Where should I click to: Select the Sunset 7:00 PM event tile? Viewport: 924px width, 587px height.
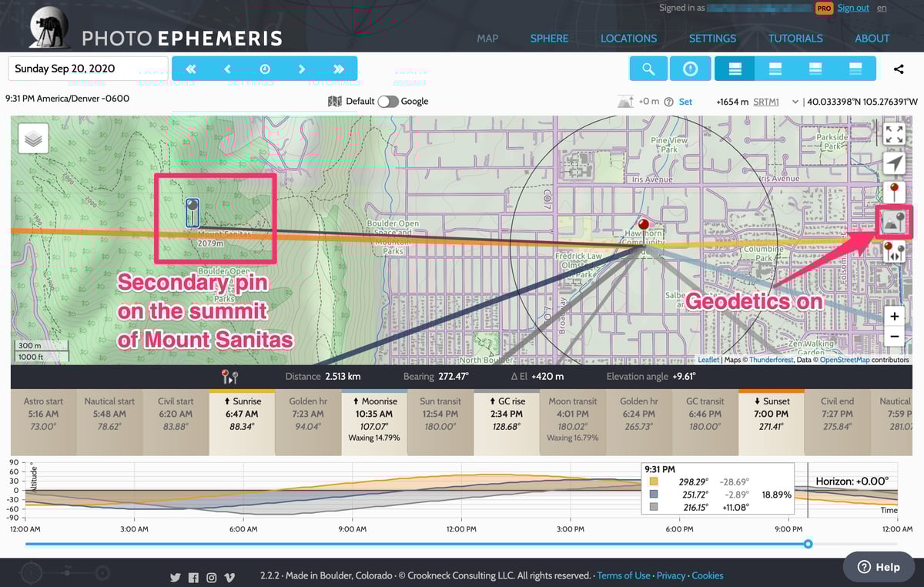click(x=771, y=421)
